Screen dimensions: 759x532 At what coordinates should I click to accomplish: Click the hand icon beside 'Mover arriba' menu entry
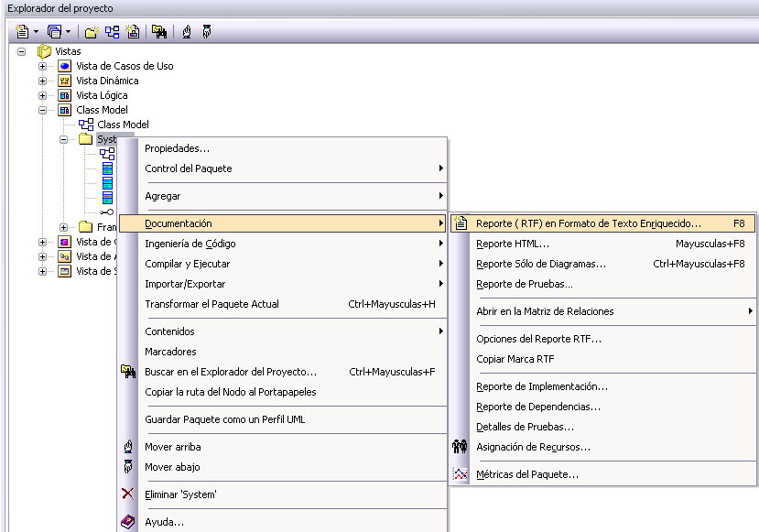128,446
